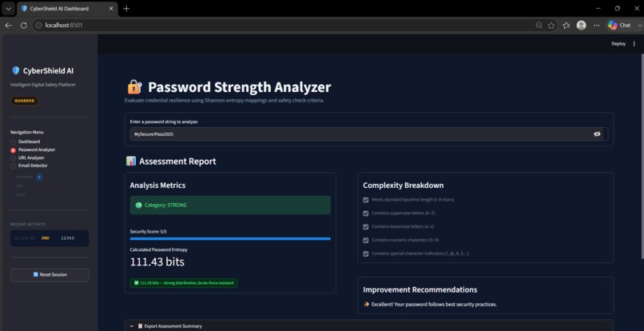The width and height of the screenshot is (644, 331).
Task: Click the brute-force resistant green badge
Action: (184, 283)
